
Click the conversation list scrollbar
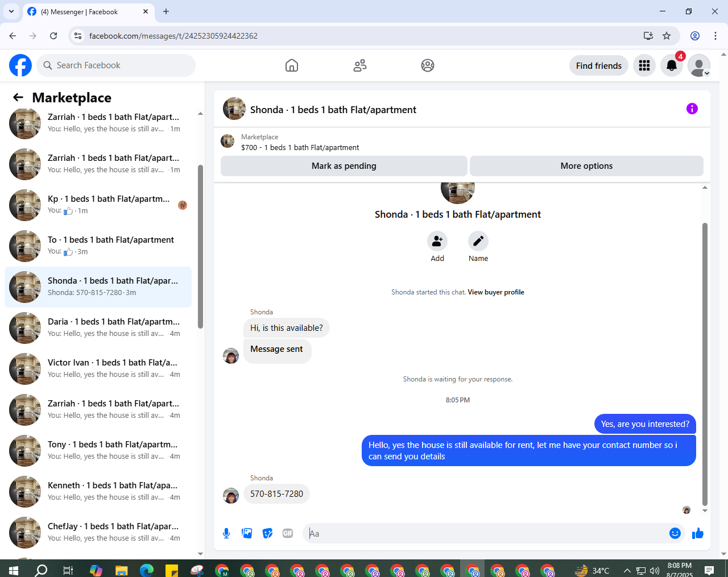pos(200,247)
